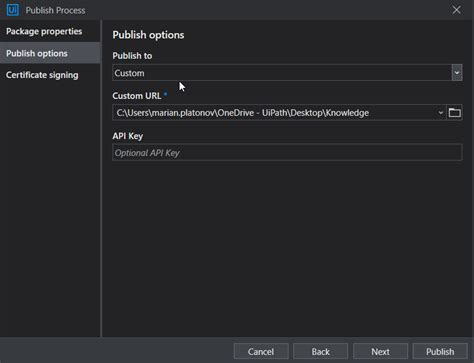This screenshot has height=363, width=474.
Task: Click the Cancel button
Action: (261, 352)
